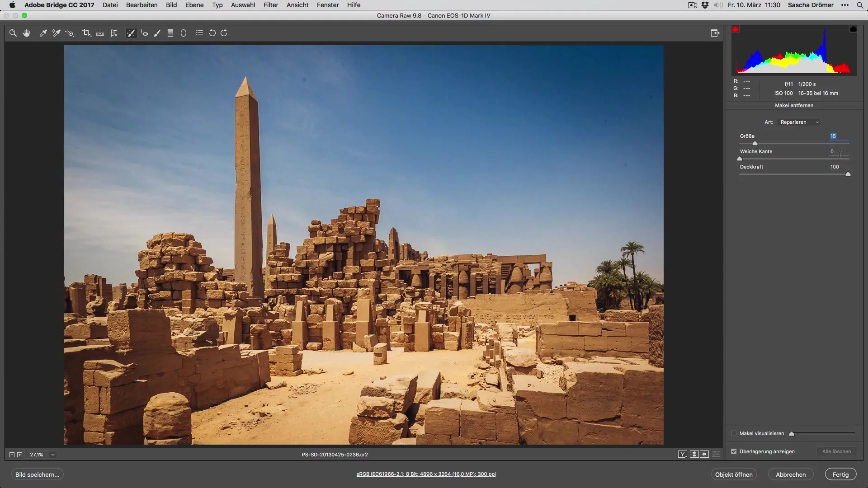Viewport: 868px width, 488px height.
Task: Cycle before/after view with Y icon
Action: pyautogui.click(x=683, y=455)
